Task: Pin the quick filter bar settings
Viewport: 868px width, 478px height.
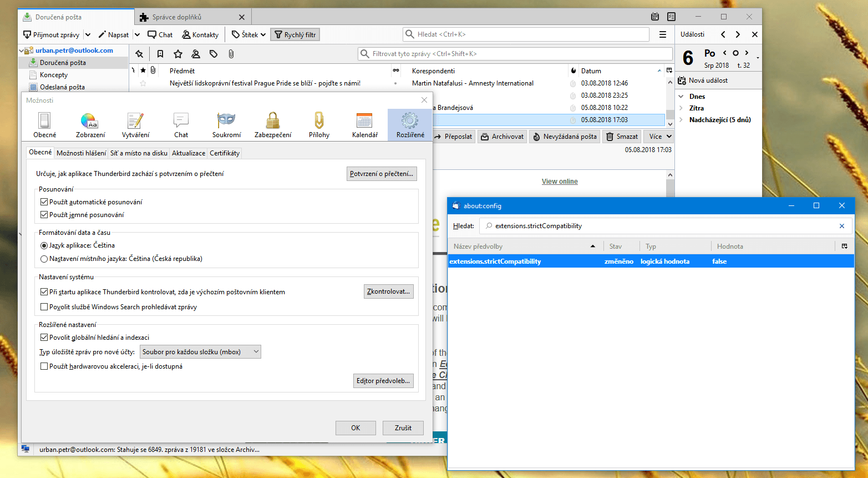Action: [139, 54]
